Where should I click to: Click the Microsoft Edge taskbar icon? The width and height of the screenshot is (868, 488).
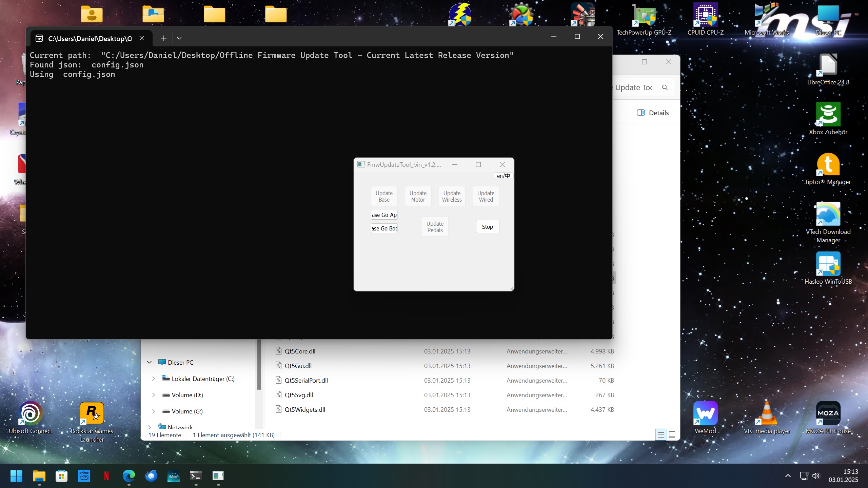tap(129, 476)
